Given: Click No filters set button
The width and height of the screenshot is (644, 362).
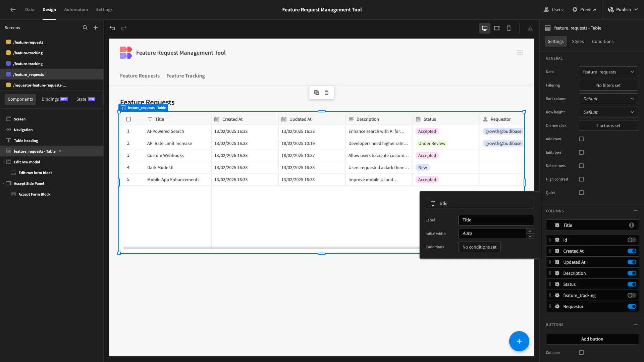Looking at the screenshot, I should pyautogui.click(x=608, y=85).
